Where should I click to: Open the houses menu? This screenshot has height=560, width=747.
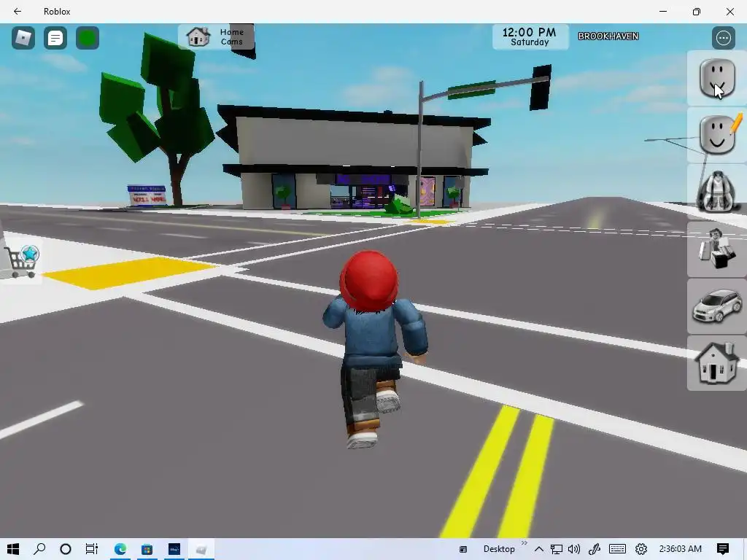pos(717,363)
